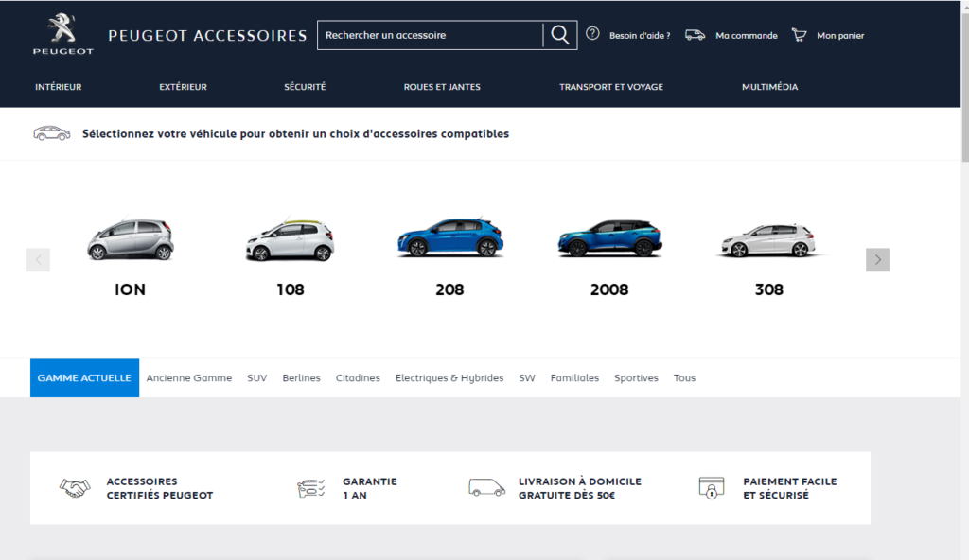Click ACCESSOIRES CERTIFIÉS PEUGEOT text
969x560 pixels.
(x=159, y=488)
